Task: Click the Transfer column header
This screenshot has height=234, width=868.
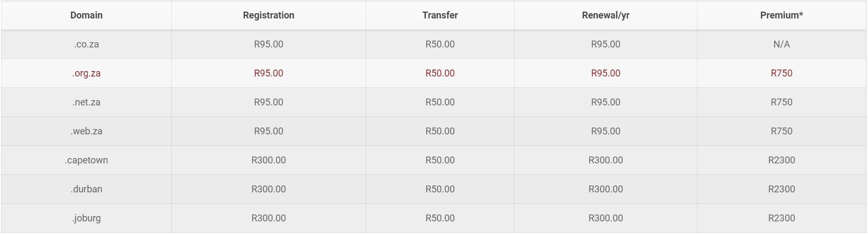Action: [x=440, y=15]
